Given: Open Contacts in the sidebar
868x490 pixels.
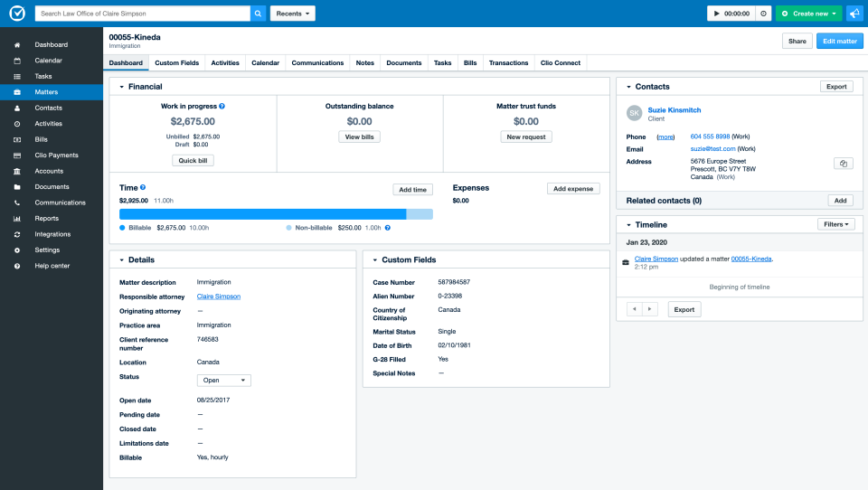Looking at the screenshot, I should coord(52,108).
